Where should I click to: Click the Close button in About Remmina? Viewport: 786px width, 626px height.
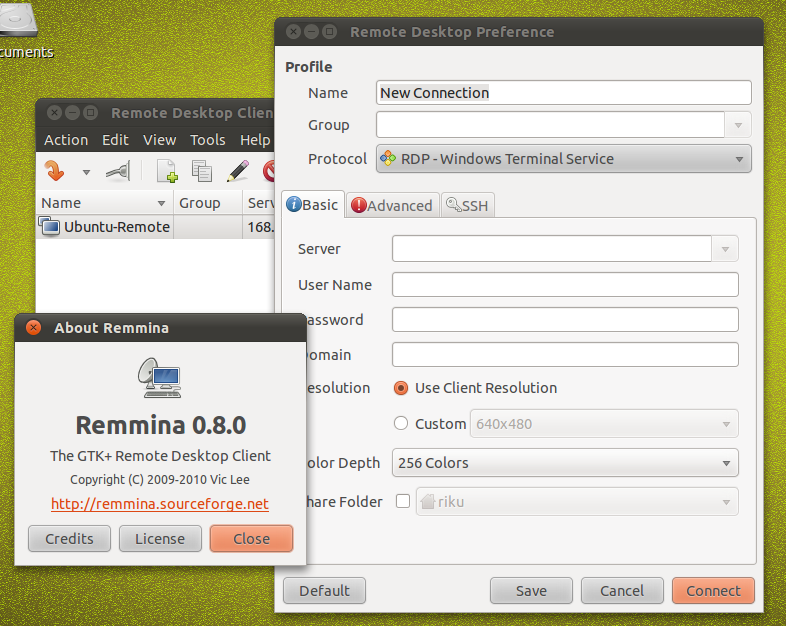(x=251, y=538)
